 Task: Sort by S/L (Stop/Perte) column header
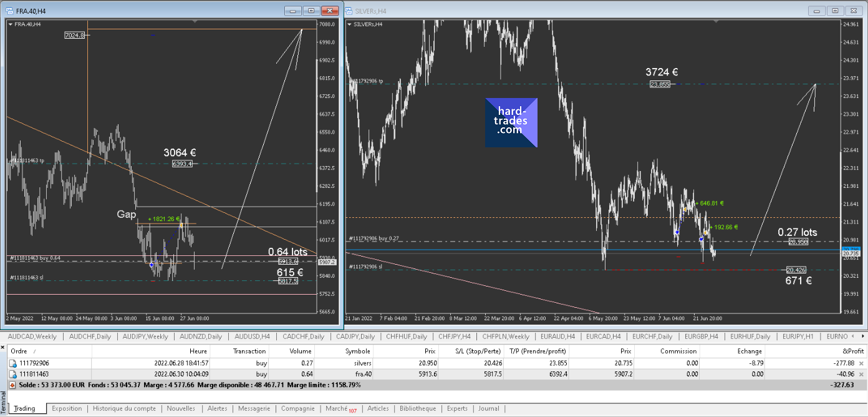point(470,351)
